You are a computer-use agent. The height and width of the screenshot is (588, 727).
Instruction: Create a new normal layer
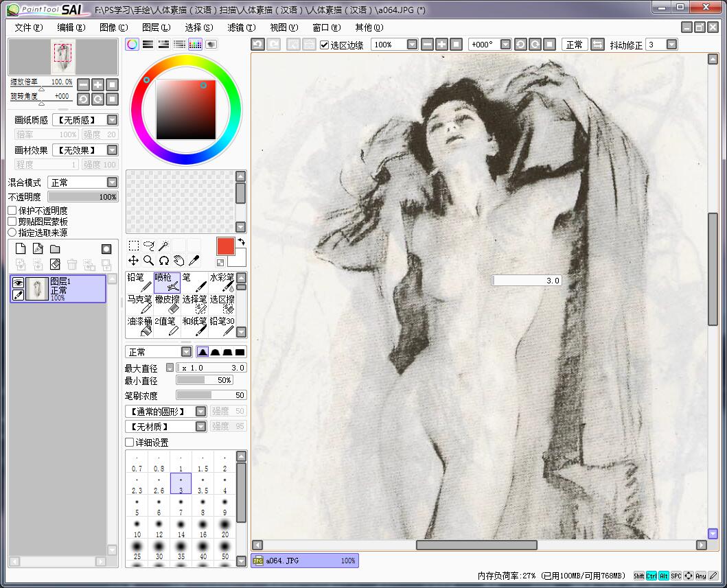click(21, 249)
